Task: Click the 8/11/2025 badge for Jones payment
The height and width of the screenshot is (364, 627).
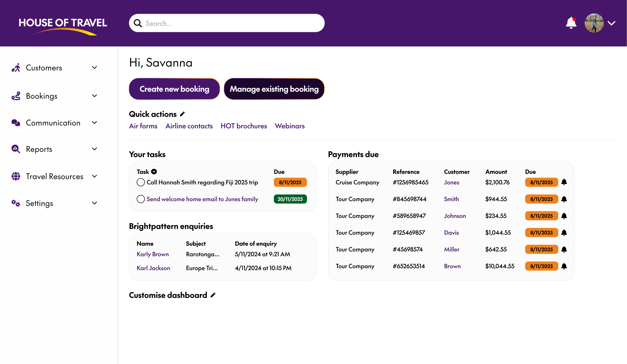Action: click(x=542, y=182)
